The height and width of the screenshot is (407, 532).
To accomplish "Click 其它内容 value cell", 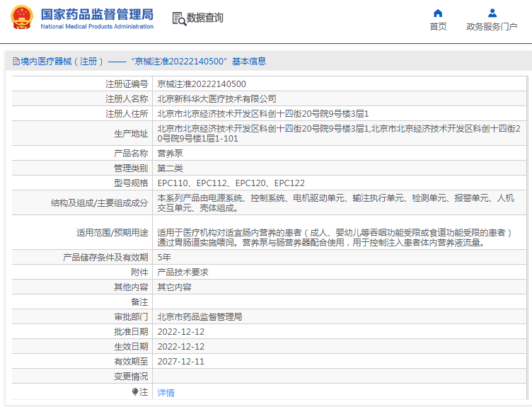I will [x=175, y=287].
